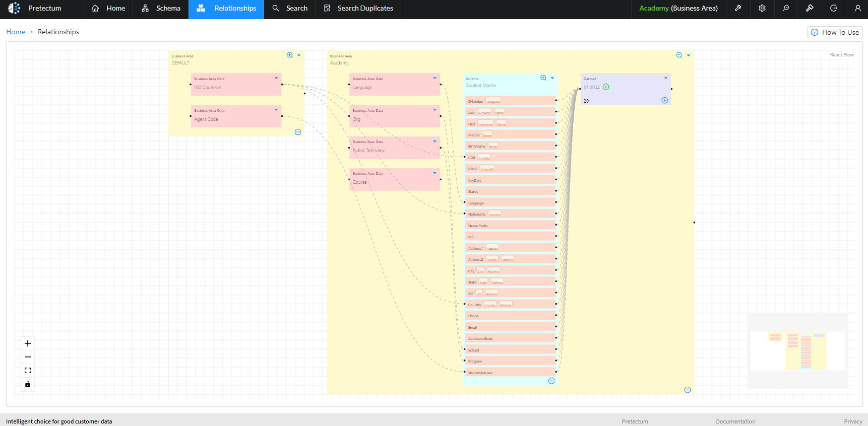Open the gear settings icon
The height and width of the screenshot is (426, 868).
point(762,8)
